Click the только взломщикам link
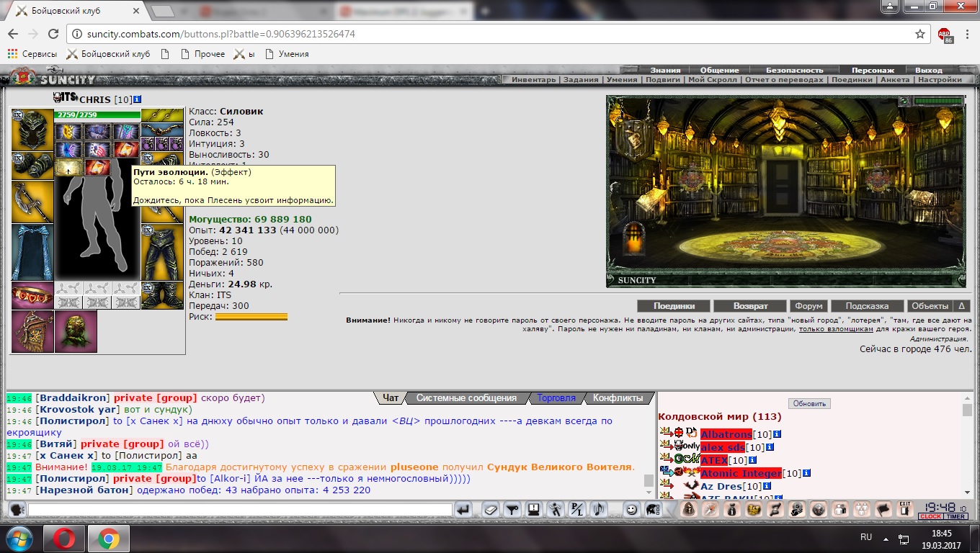This screenshot has width=980, height=553. [x=836, y=329]
